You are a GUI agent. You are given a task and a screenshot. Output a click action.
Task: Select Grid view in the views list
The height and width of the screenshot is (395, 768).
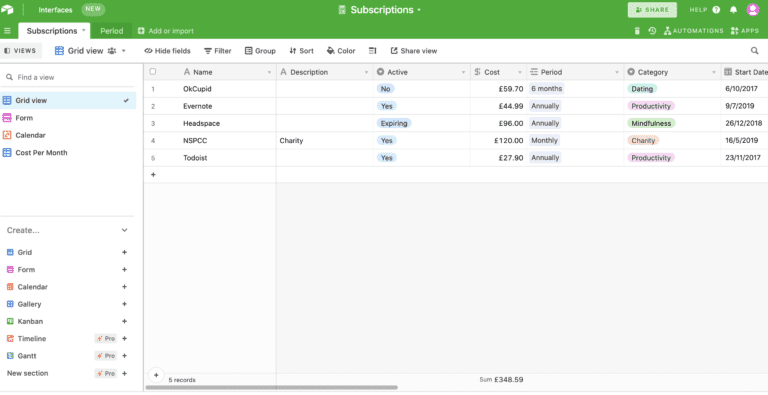tap(68, 100)
